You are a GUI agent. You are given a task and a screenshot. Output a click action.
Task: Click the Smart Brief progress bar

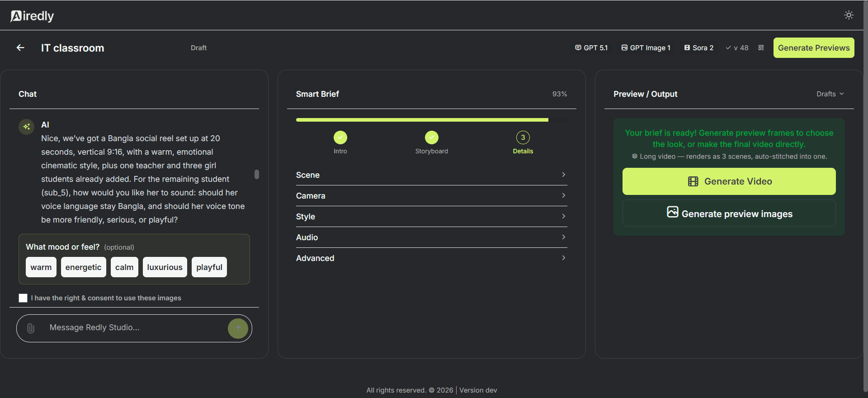click(432, 120)
